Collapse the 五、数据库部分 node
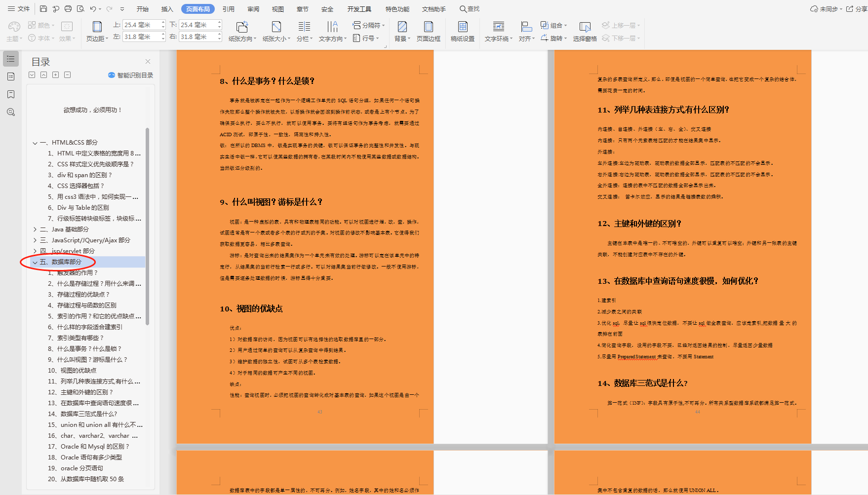Screen dimensions: 868x495 point(35,262)
